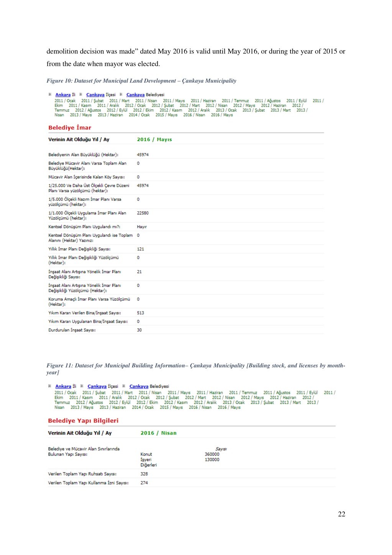Select the 2012 / Mart date in Figure 11
Image resolution: width=392 pixels, height=555 pixels.
pyautogui.click(x=195, y=398)
